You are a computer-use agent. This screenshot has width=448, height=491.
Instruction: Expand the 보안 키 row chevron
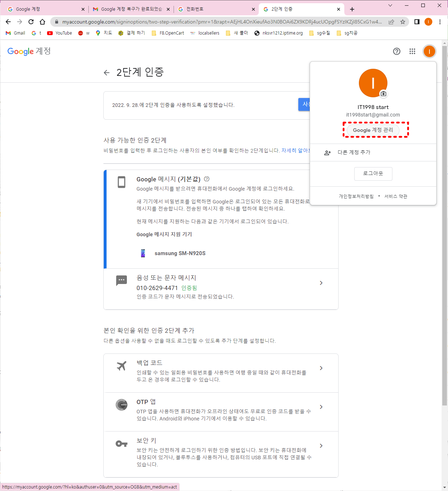321,446
